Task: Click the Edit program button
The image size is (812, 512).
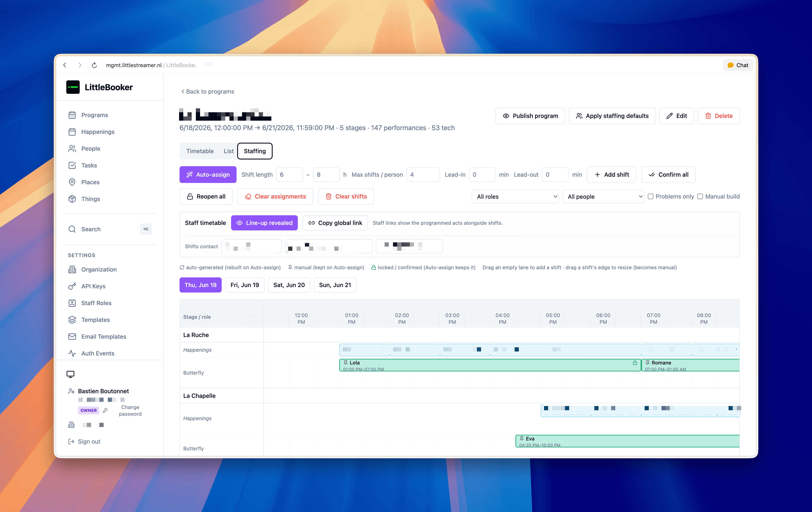Action: point(677,116)
